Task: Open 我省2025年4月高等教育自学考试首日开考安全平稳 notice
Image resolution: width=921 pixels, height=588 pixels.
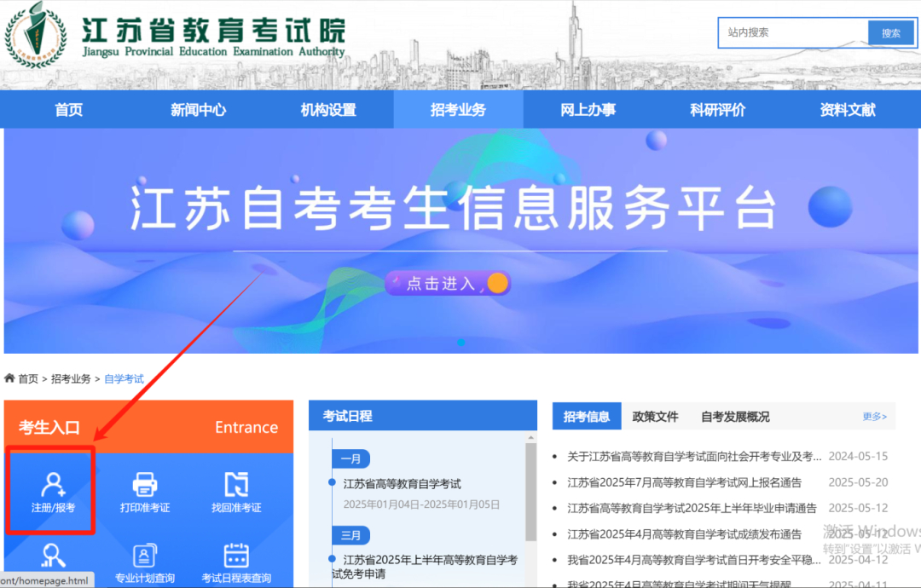Action: coord(693,560)
